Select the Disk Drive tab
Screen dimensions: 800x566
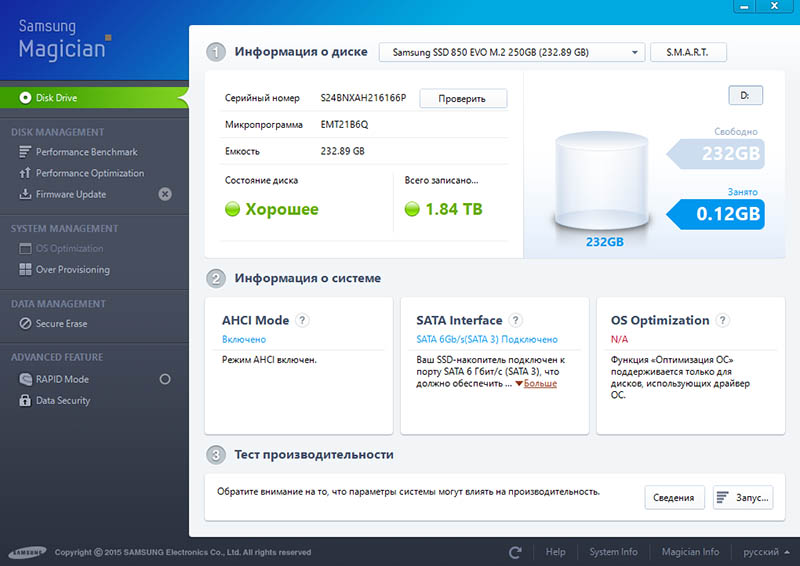coord(94,97)
